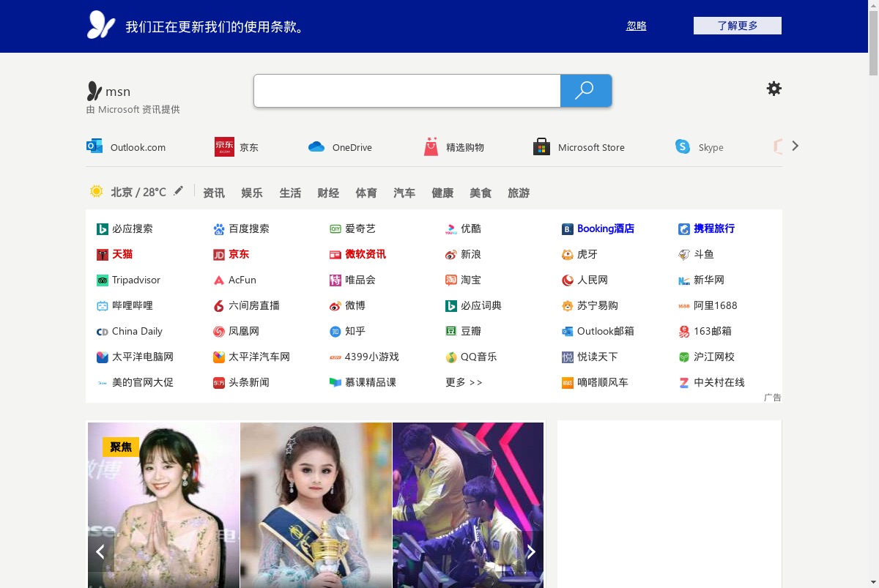Image resolution: width=879 pixels, height=588 pixels.
Task: Open the 美食 tab
Action: coord(481,193)
